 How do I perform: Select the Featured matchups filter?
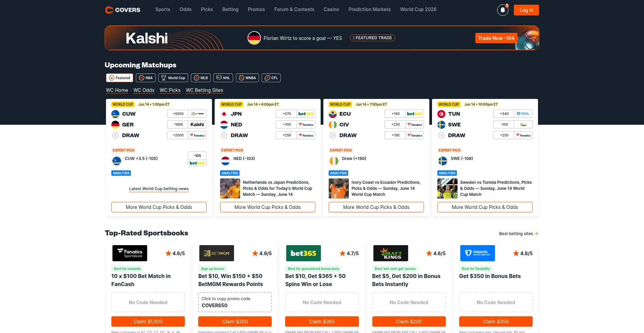pos(120,78)
